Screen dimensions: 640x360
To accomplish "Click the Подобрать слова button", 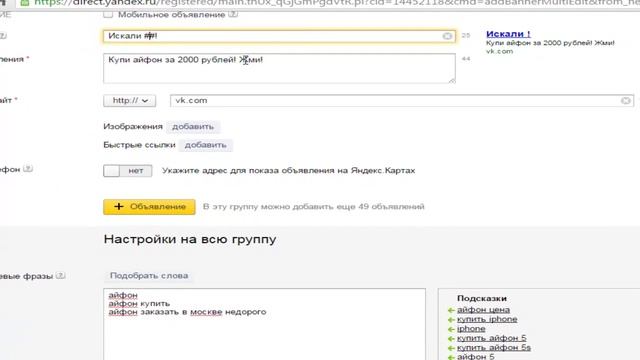I will [x=149, y=276].
